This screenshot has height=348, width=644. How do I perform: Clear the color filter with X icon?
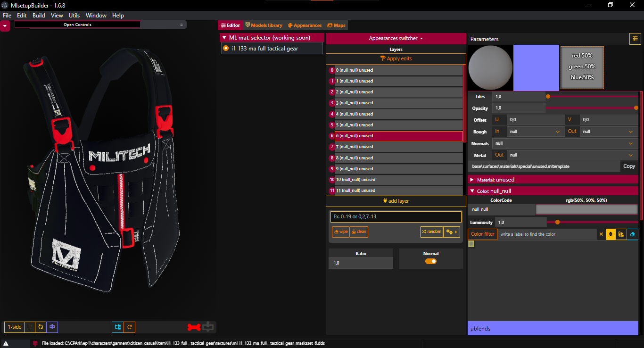click(x=601, y=234)
